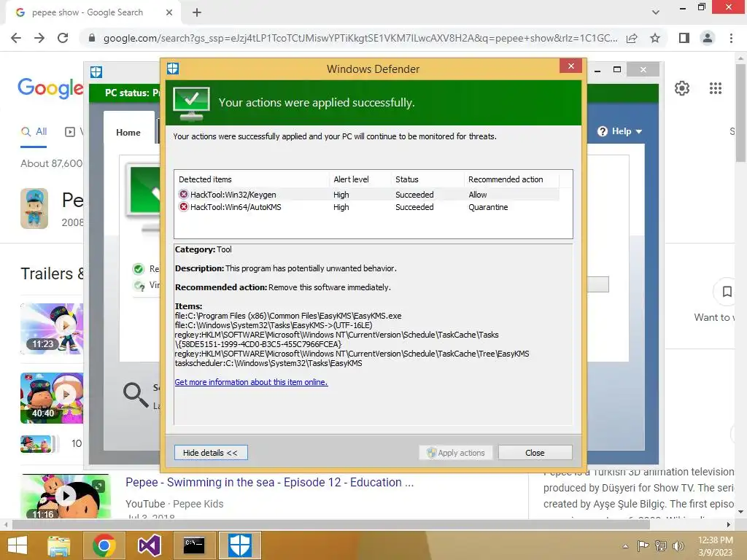The image size is (747, 560).
Task: Open Chrome three-dot menu
Action: [731, 38]
